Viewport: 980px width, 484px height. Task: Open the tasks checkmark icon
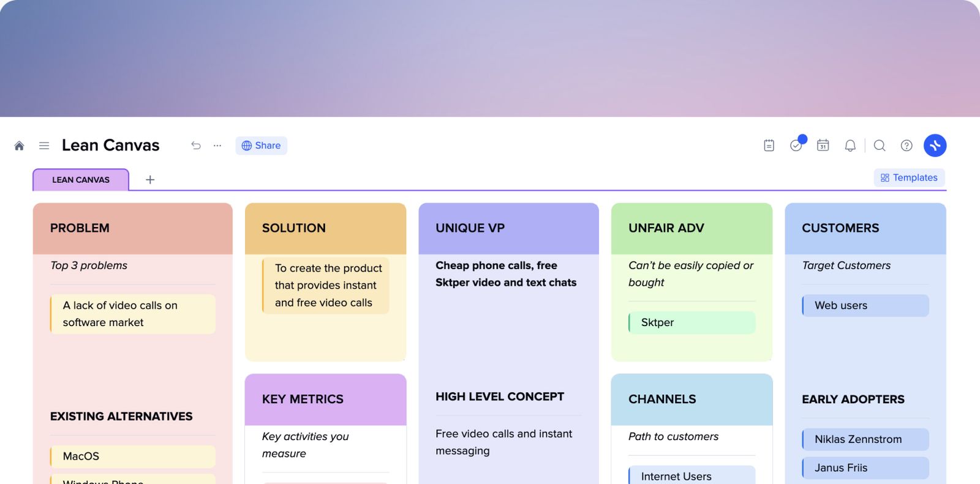click(x=796, y=146)
